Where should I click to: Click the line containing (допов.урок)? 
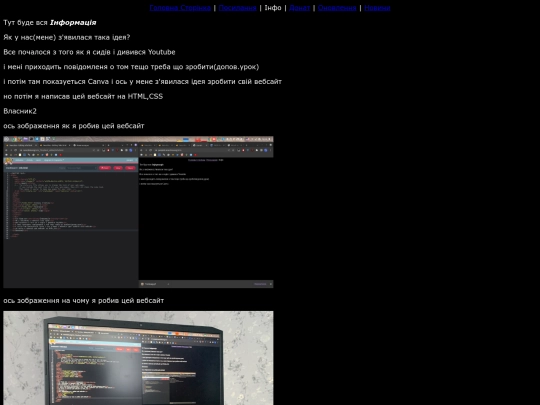(x=131, y=67)
